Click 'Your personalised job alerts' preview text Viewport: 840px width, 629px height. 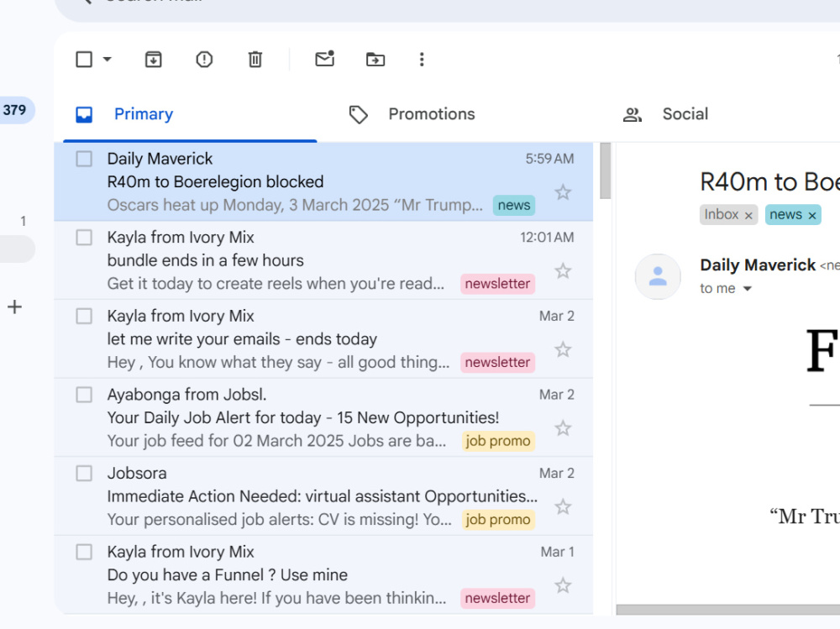[x=279, y=520]
